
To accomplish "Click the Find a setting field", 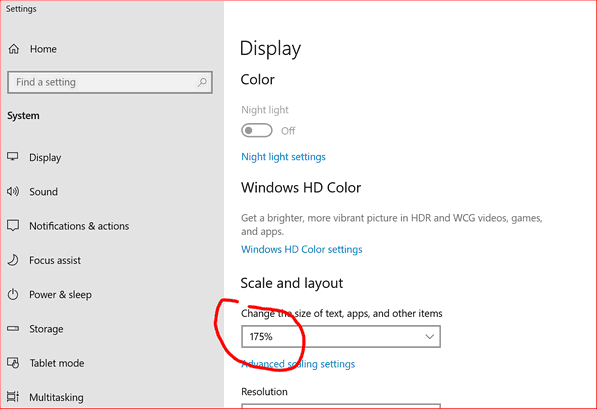I will pos(110,82).
